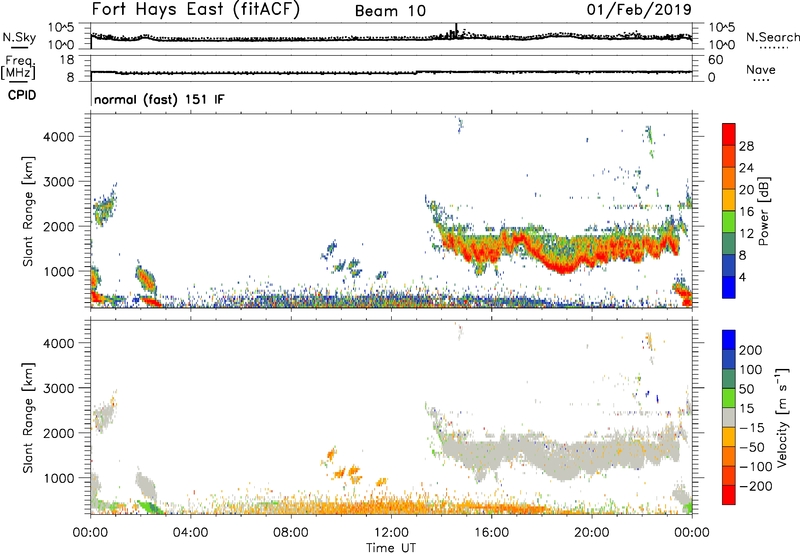Click the '18' frequency axis value
The height and width of the screenshot is (554, 800).
(67, 60)
